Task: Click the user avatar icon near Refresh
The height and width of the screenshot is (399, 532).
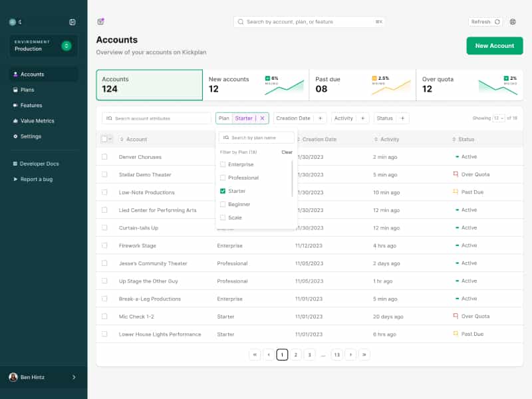Action: point(512,22)
